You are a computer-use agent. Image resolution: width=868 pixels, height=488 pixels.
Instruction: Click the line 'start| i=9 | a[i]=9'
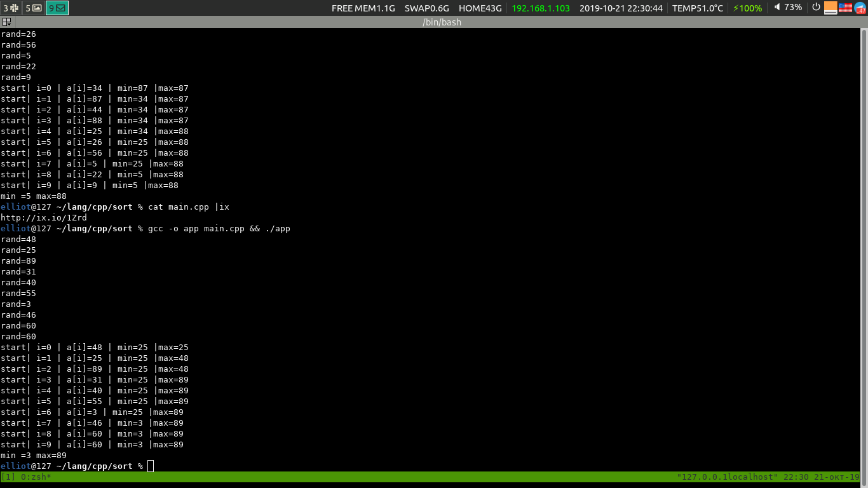(90, 186)
